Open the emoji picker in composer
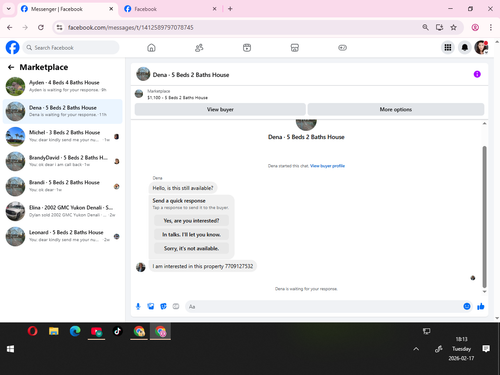500x375 pixels. tap(467, 306)
